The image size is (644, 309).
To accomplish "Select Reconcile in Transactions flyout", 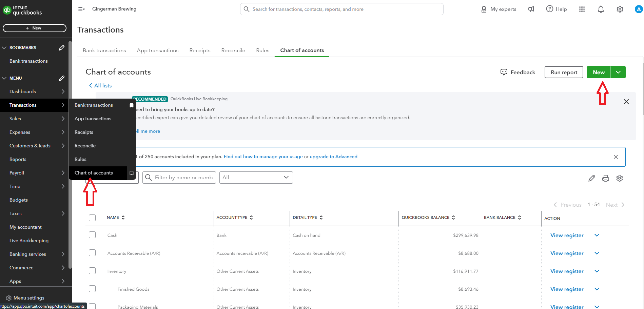I will coord(85,146).
